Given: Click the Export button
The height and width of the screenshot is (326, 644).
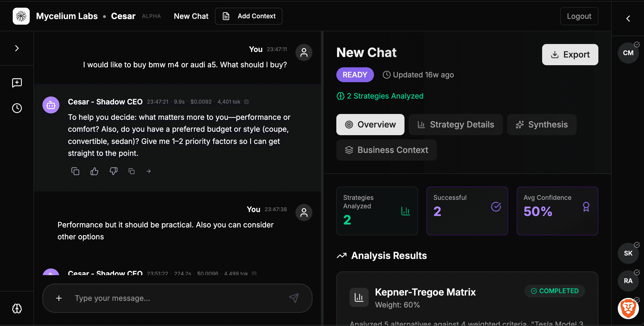Looking at the screenshot, I should click(x=570, y=55).
